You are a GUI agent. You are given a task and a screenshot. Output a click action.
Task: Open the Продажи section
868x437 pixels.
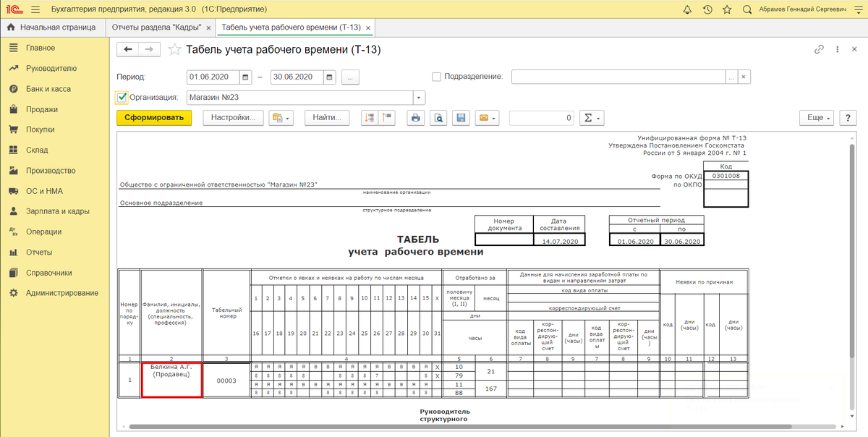[x=54, y=109]
